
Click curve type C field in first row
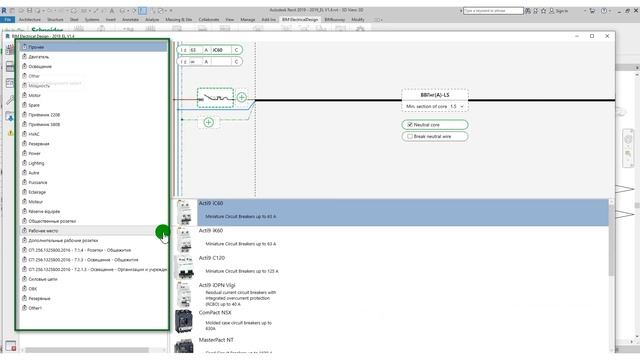[236, 50]
